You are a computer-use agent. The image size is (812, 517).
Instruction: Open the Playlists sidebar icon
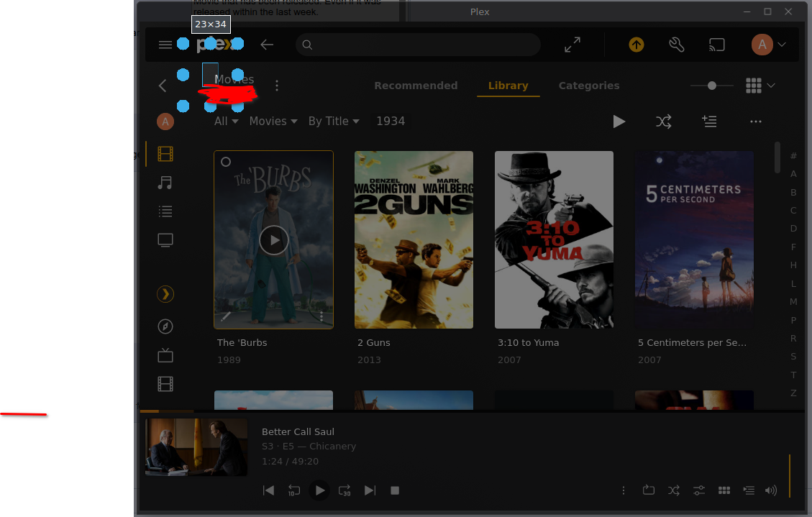point(165,211)
